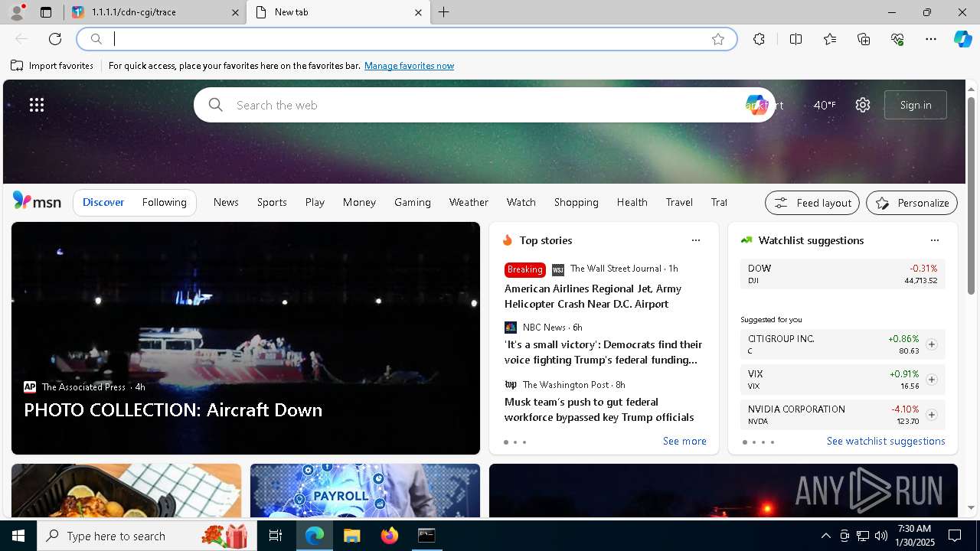This screenshot has height=551, width=980.
Task: Open the browser profile icon
Action: point(16,12)
